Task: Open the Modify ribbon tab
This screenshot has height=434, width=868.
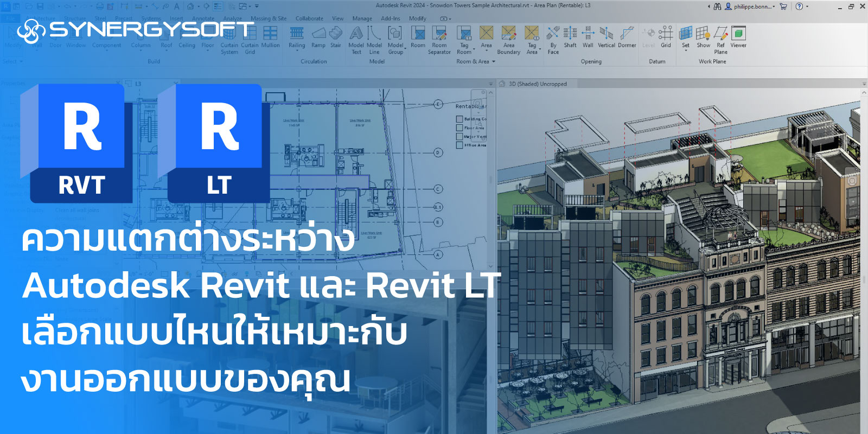Action: pos(418,18)
